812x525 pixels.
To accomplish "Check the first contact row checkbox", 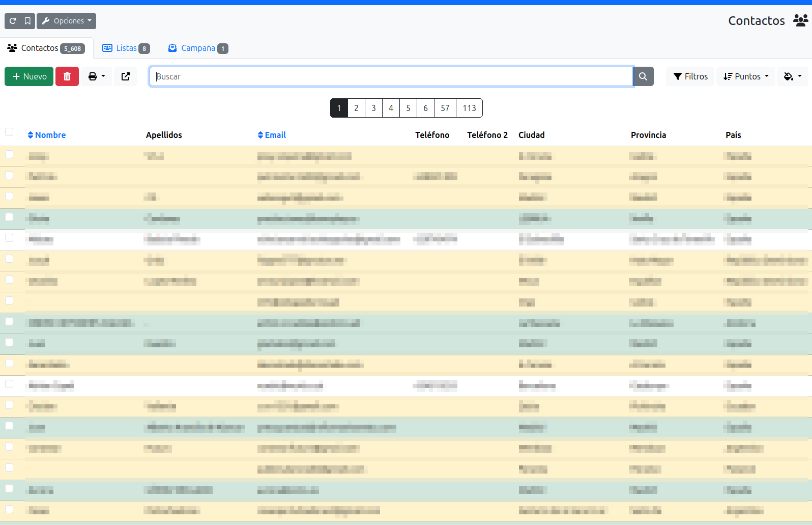I will point(9,154).
